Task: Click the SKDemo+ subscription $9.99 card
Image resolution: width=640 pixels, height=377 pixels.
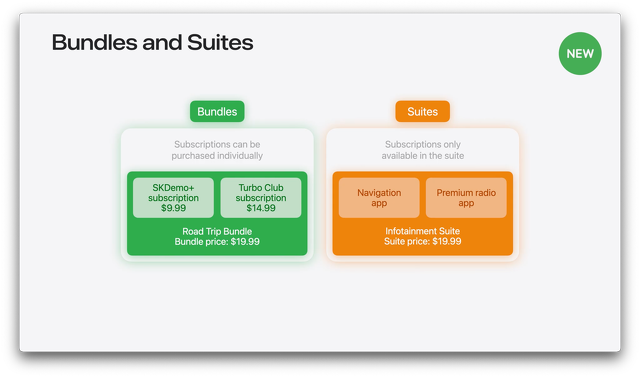Action: click(x=173, y=198)
